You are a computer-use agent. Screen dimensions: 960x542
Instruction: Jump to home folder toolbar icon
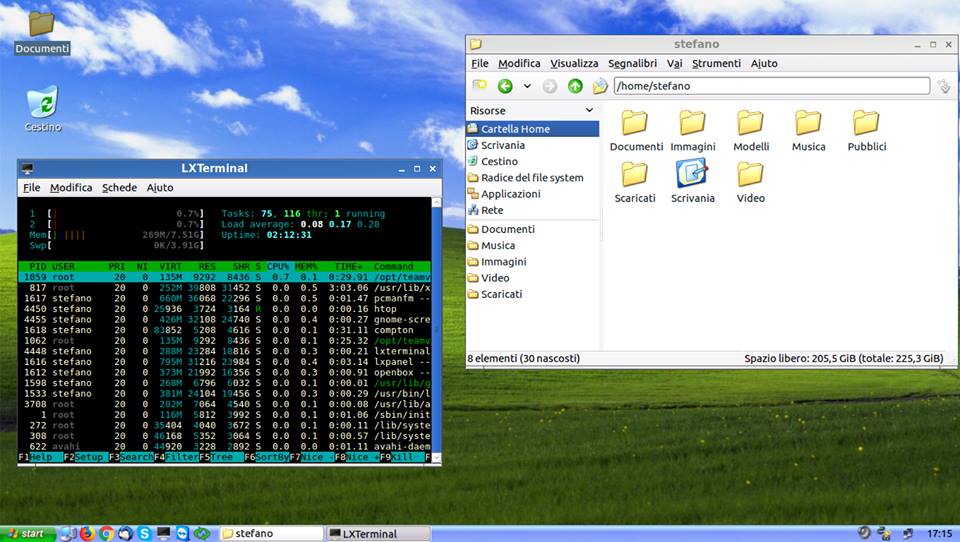point(599,86)
